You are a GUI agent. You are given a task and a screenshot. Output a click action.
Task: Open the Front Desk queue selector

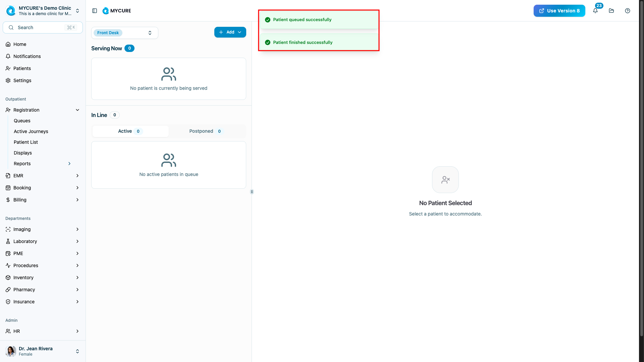click(x=124, y=33)
